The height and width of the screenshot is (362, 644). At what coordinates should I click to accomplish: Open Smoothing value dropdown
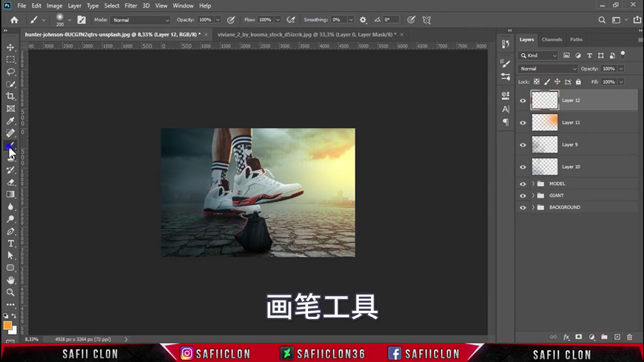pos(351,20)
